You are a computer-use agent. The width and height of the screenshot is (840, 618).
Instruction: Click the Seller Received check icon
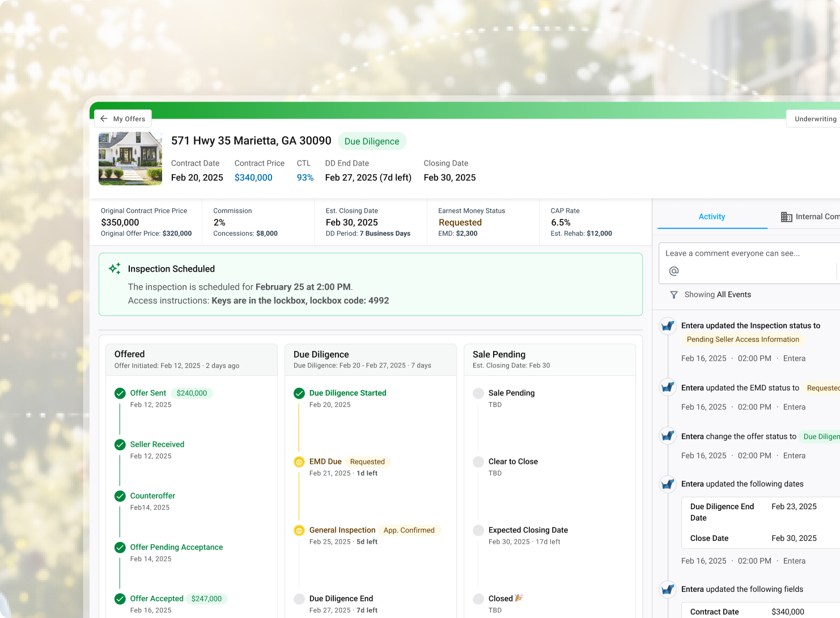[x=120, y=445]
